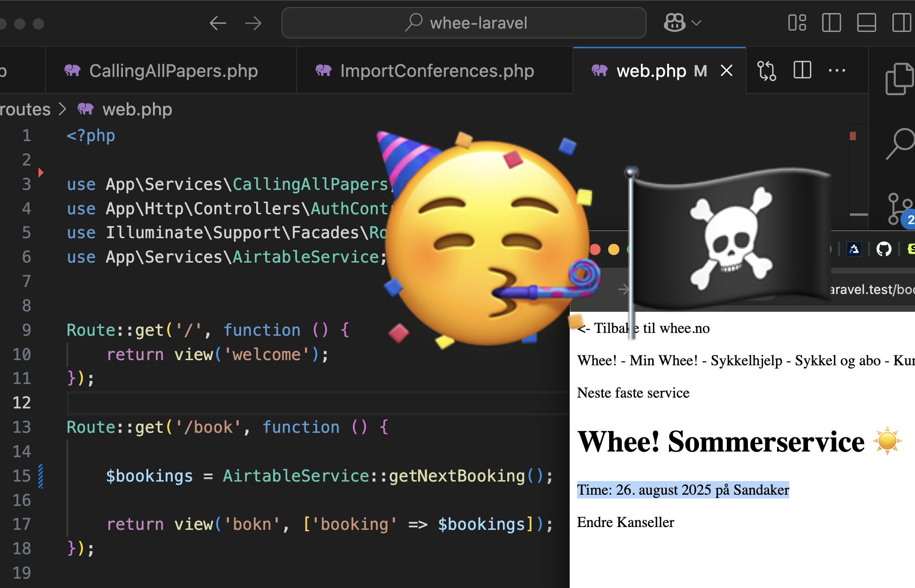Open the whee-laravel command search box
This screenshot has width=915, height=588.
click(x=464, y=23)
